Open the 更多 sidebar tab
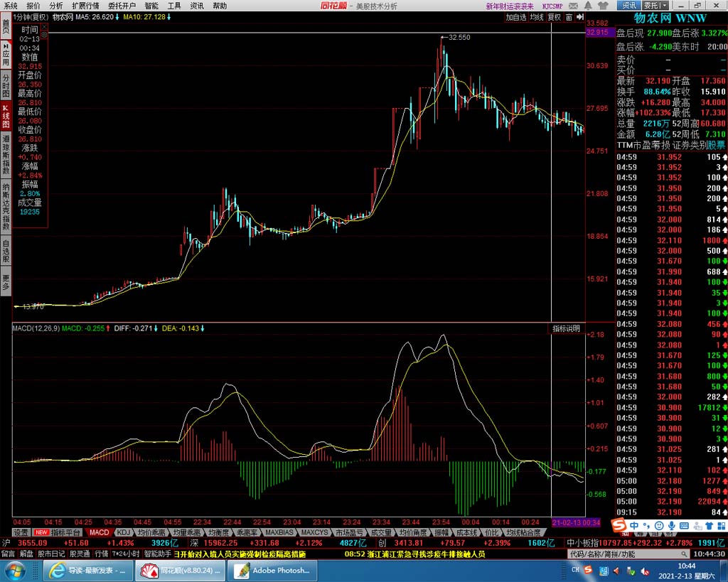This screenshot has height=582, width=728. pyautogui.click(x=6, y=281)
